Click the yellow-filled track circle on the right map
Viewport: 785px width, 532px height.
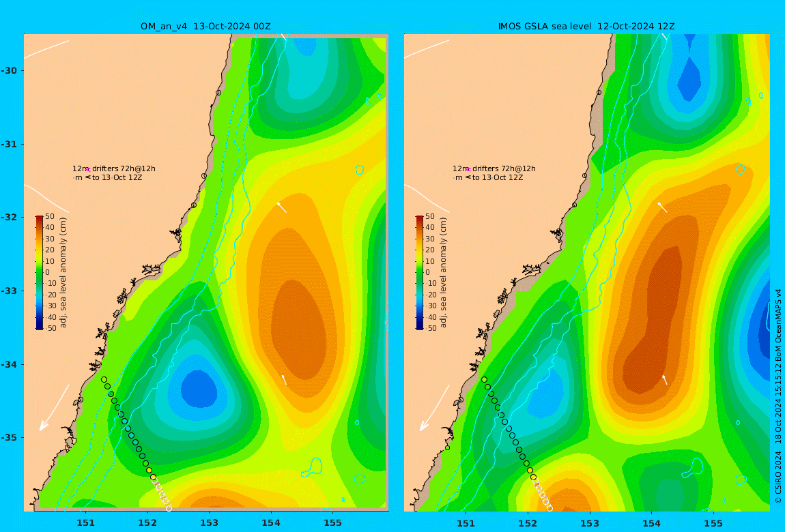(530, 470)
